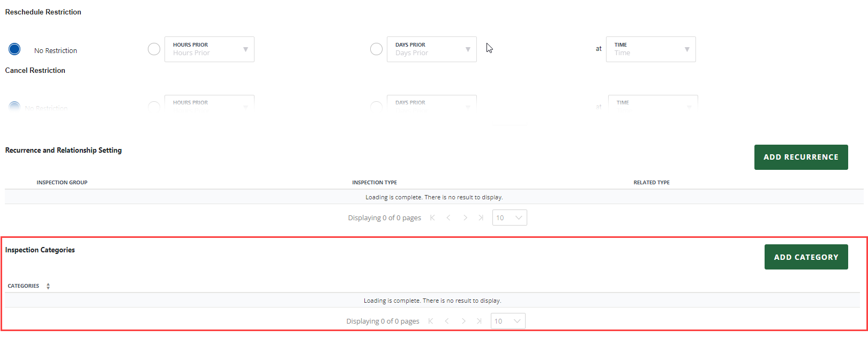
Task: Click next page arrow in Inspection Categories table
Action: coord(463,321)
